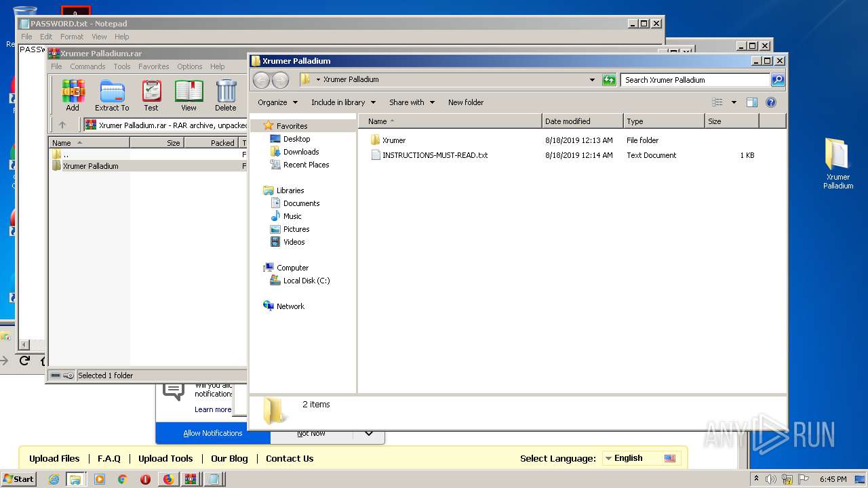Show the Explorer preview pane
This screenshot has width=868, height=488.
(x=751, y=102)
